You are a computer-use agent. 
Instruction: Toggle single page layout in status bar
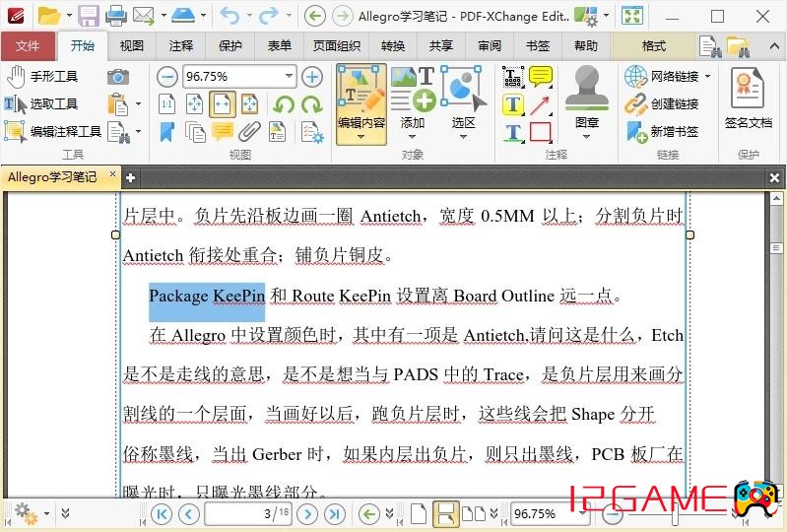click(419, 513)
